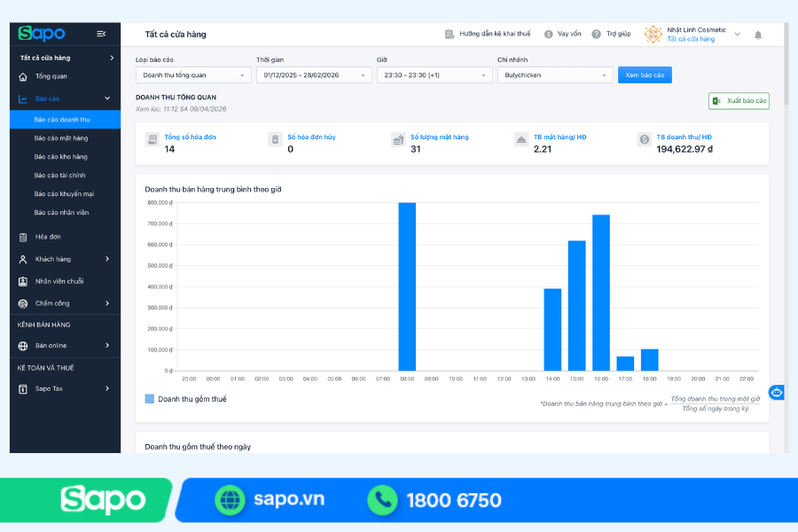Click the Hóa đơn sidebar icon
Viewport: 798px width, 532px height.
23,237
